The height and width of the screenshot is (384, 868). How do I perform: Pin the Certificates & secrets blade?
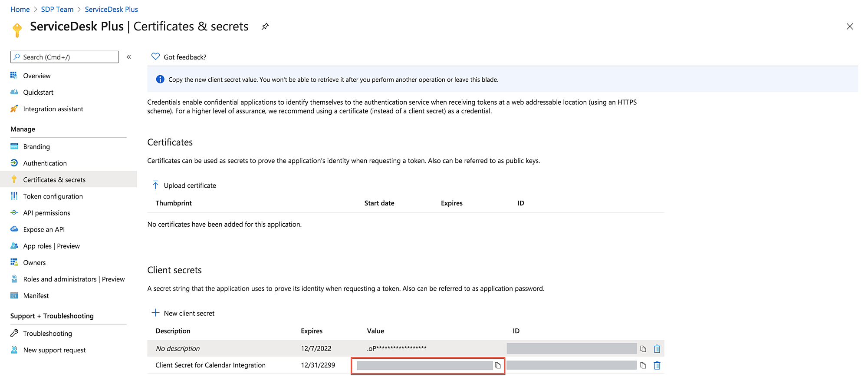[x=265, y=26]
